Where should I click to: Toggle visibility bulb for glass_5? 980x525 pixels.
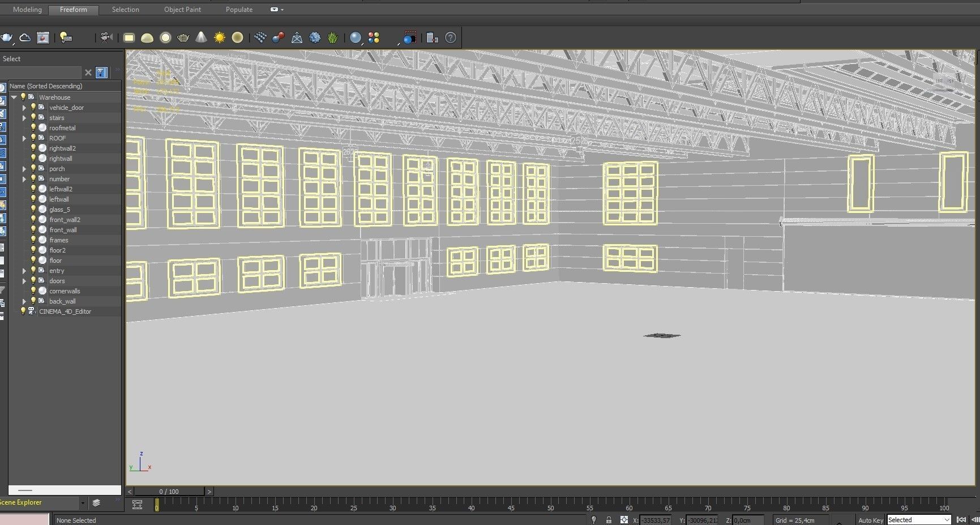[x=33, y=209]
